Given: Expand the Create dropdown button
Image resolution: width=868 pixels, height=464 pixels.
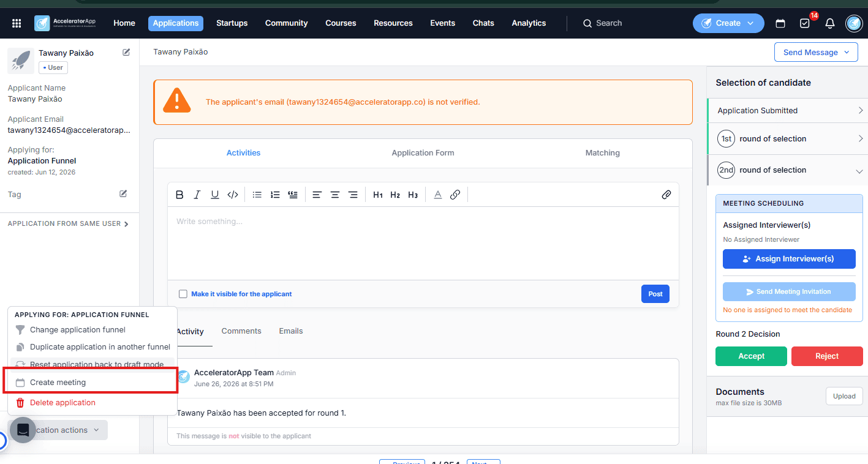Looking at the screenshot, I should click(x=728, y=23).
